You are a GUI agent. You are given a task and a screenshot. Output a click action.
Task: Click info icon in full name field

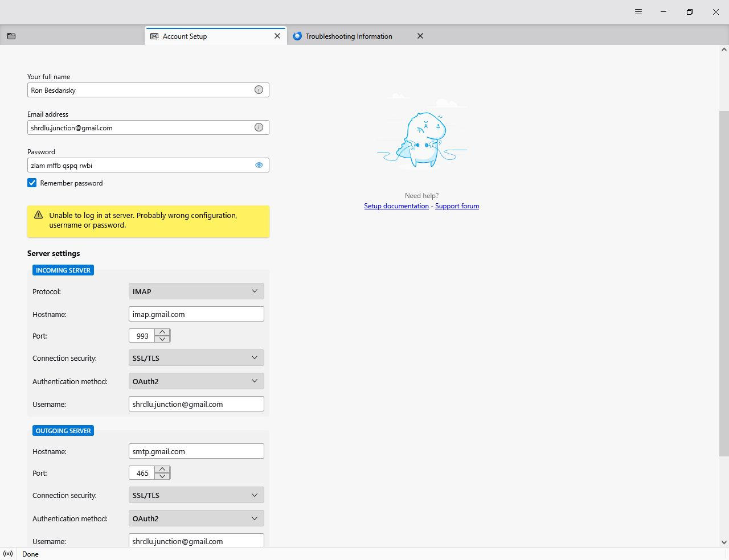coord(259,90)
